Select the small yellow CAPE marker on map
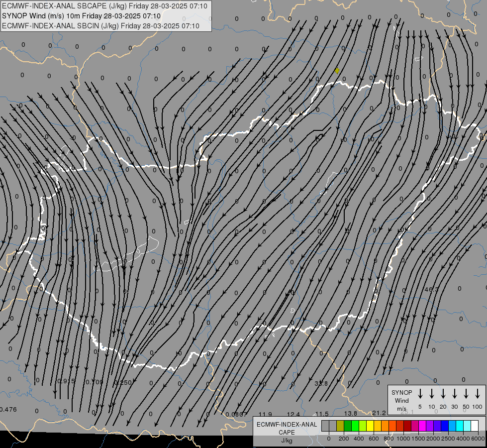This screenshot has height=448, width=487. (x=337, y=71)
